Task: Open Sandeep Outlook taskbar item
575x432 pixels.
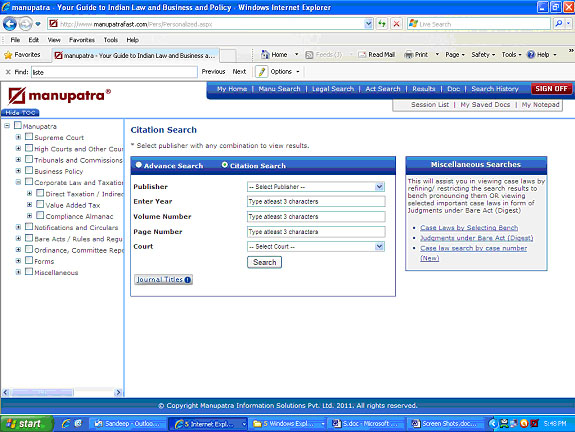Action: coord(128,424)
